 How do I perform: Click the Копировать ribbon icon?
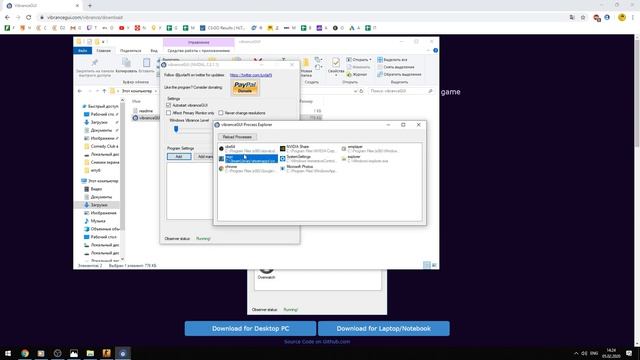(x=127, y=63)
